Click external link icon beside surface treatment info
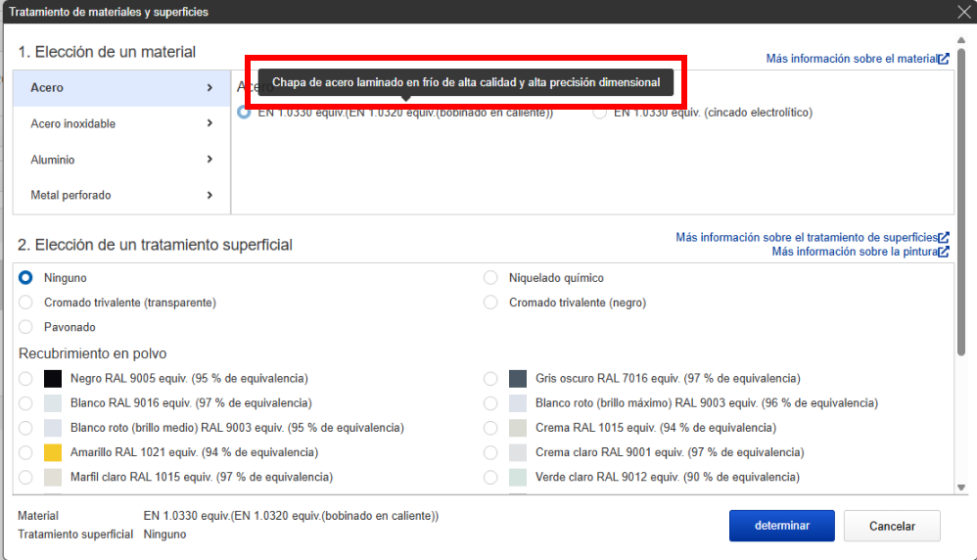Viewport: 977px width, 560px height. (944, 238)
